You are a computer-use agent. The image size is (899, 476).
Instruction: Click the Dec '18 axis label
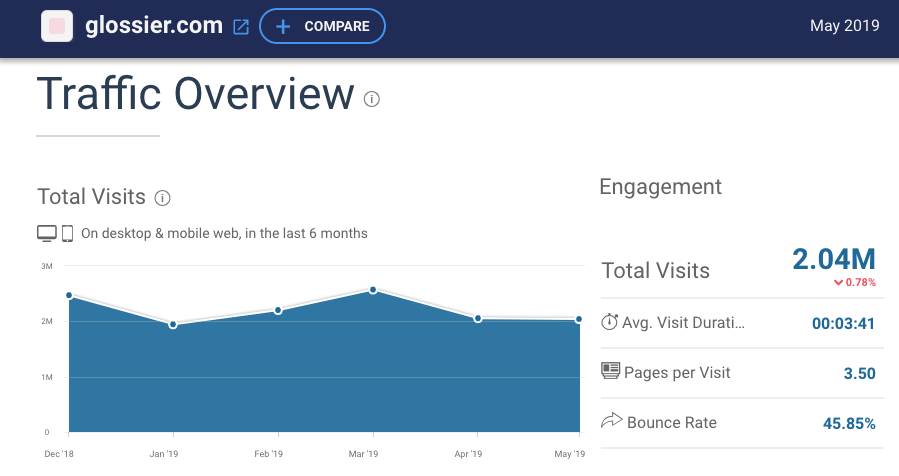(59, 454)
